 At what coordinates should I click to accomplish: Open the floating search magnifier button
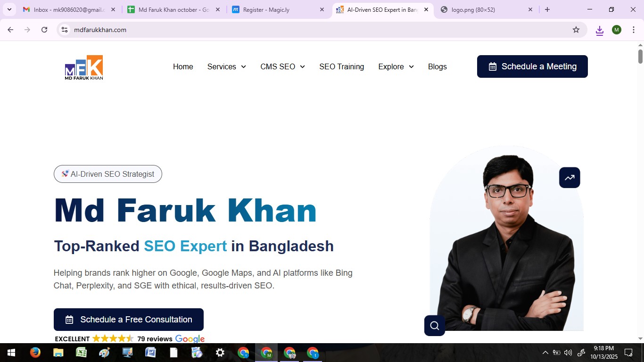[x=435, y=326]
